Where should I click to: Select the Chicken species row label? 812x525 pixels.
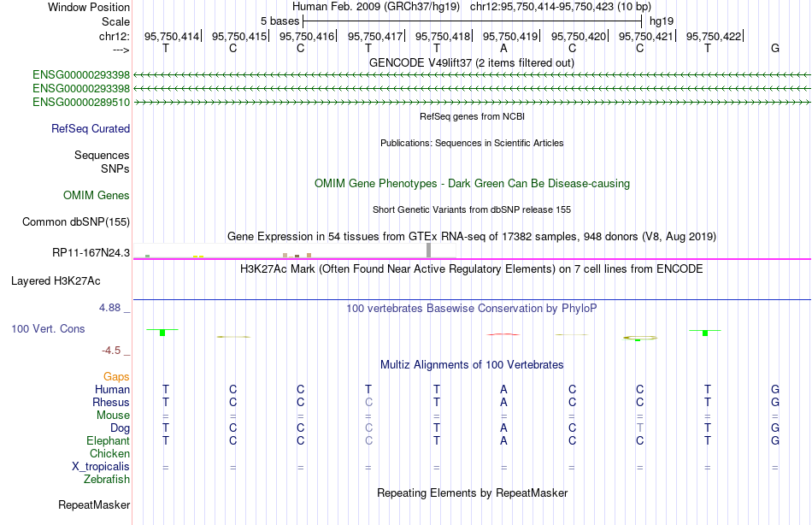[109, 453]
